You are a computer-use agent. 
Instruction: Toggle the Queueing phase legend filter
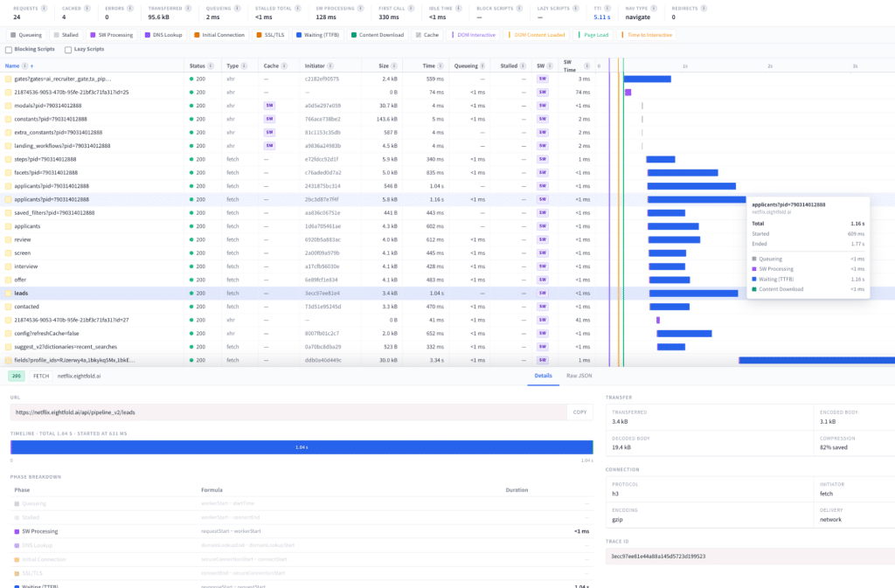(x=25, y=35)
